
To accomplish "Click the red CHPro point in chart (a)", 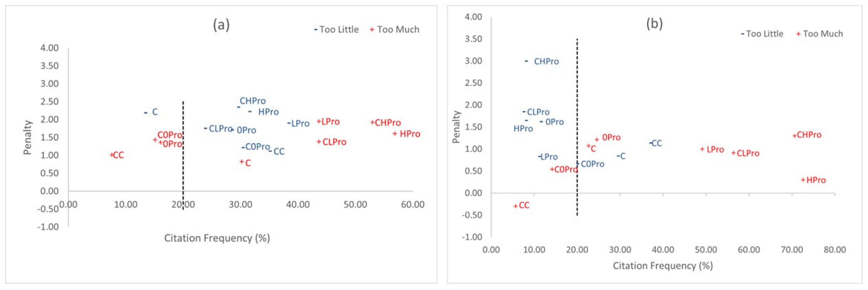I will pyautogui.click(x=372, y=123).
